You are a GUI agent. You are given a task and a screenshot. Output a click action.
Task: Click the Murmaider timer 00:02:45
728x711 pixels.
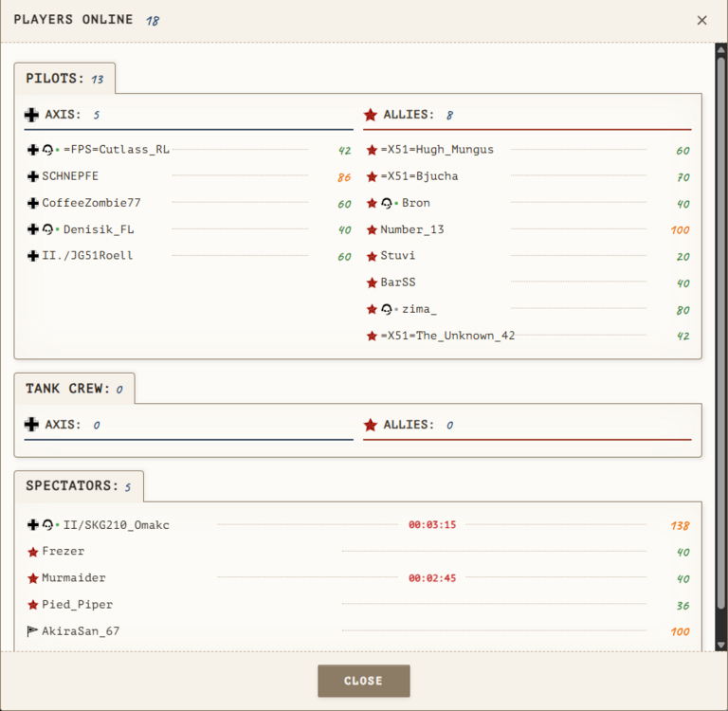[x=432, y=578]
